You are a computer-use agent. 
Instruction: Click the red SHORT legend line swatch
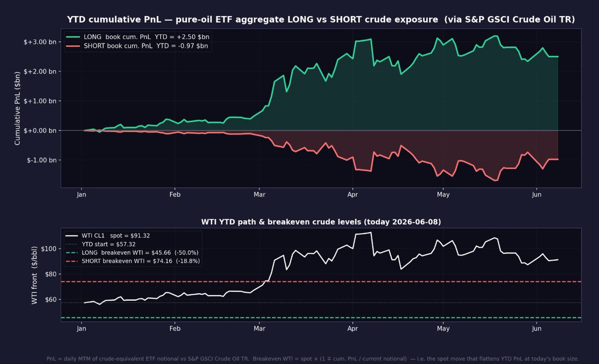click(x=73, y=46)
